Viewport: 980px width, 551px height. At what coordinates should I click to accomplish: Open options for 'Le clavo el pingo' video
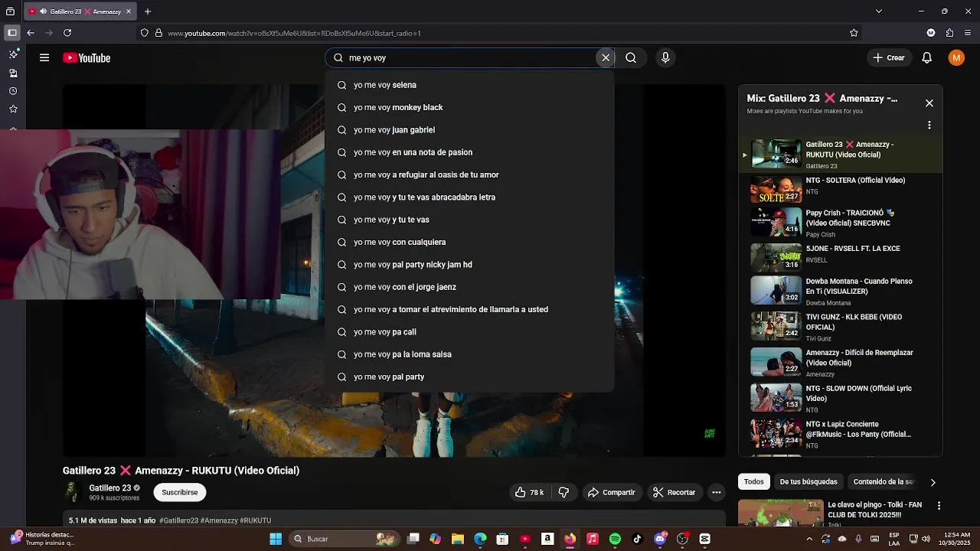939,506
